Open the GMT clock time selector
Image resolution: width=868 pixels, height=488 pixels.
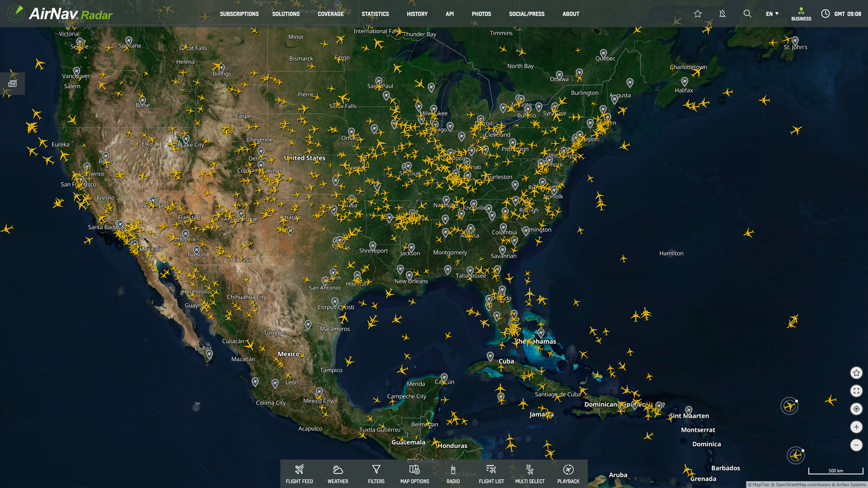click(x=841, y=14)
